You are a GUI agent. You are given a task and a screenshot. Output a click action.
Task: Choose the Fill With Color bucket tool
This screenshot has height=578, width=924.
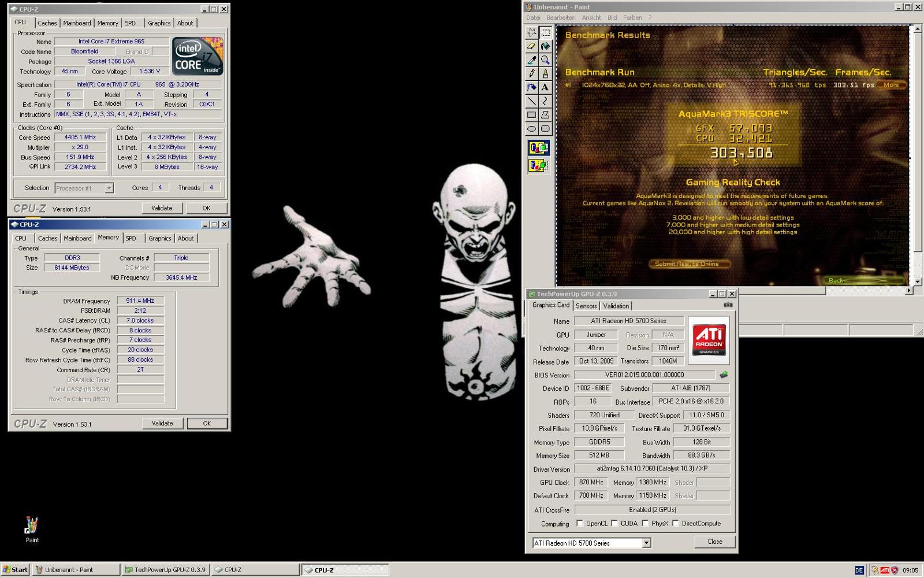click(x=545, y=46)
